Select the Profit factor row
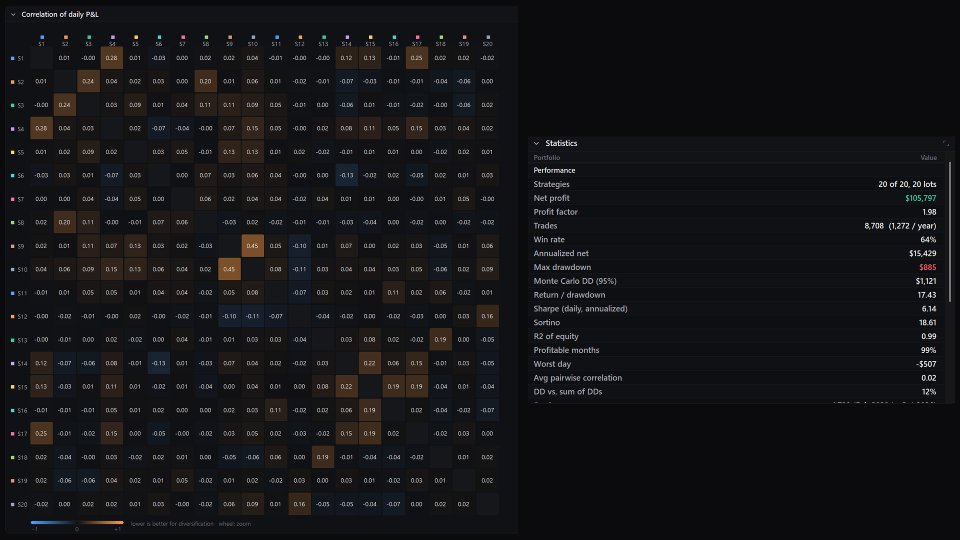This screenshot has height=540, width=960. tap(735, 212)
